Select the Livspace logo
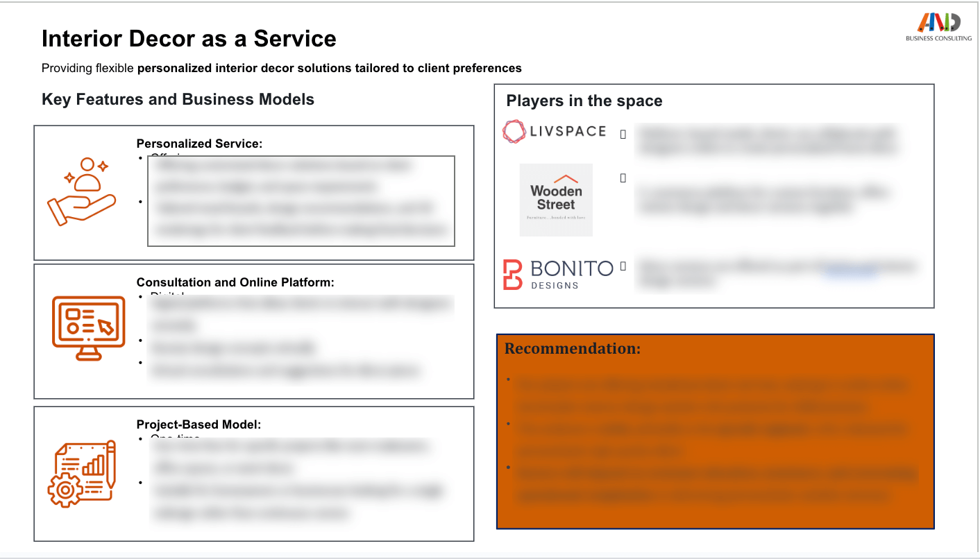This screenshot has height=559, width=980. [x=555, y=132]
